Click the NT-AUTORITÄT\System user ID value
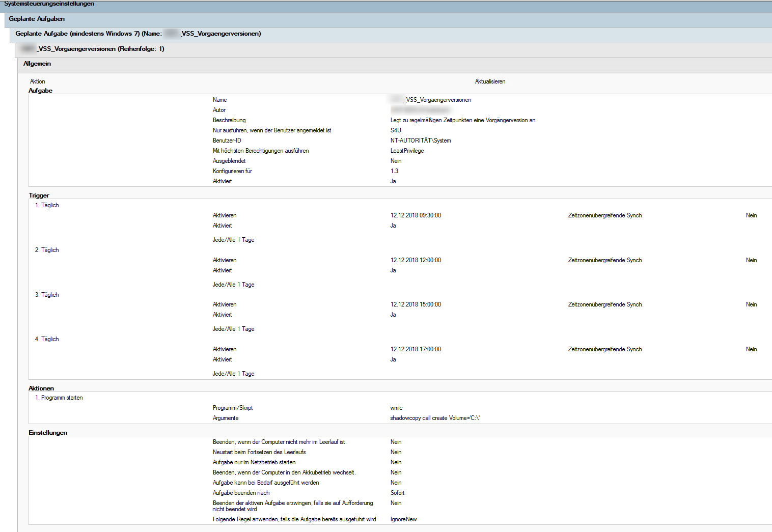This screenshot has width=772, height=532. click(x=420, y=141)
